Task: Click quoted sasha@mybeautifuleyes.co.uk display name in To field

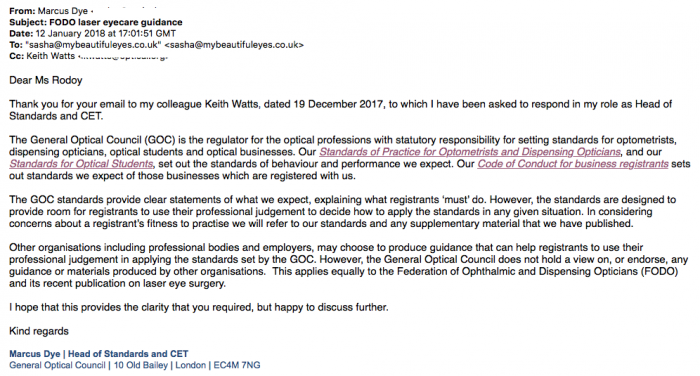Action: pyautogui.click(x=93, y=45)
